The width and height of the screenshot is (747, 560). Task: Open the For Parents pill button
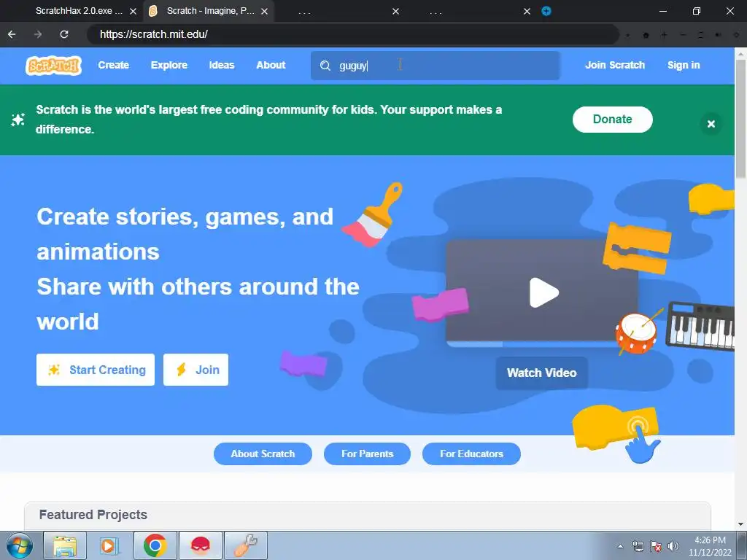[x=367, y=454]
